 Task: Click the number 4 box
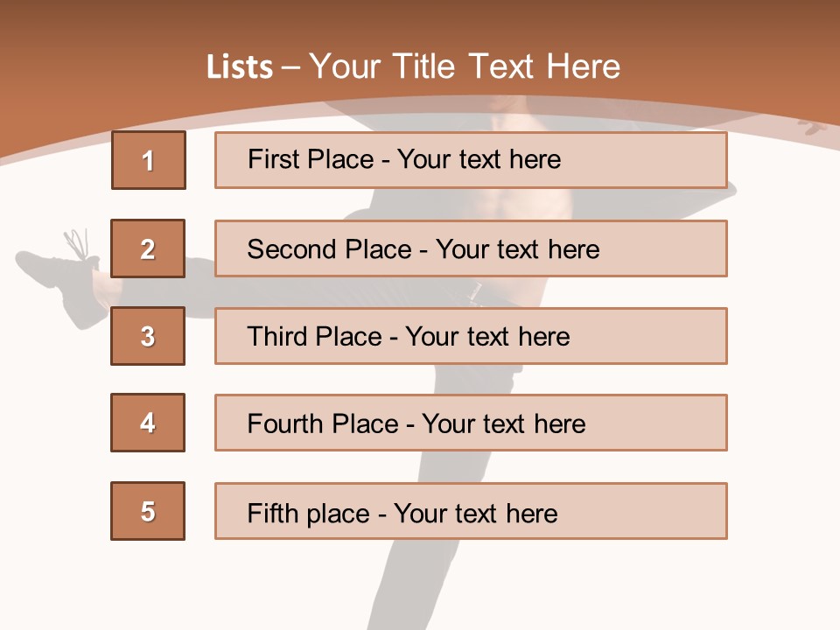(148, 423)
